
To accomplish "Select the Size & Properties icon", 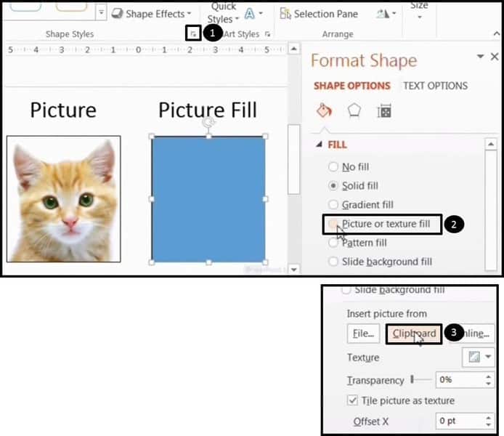I will pos(384,111).
